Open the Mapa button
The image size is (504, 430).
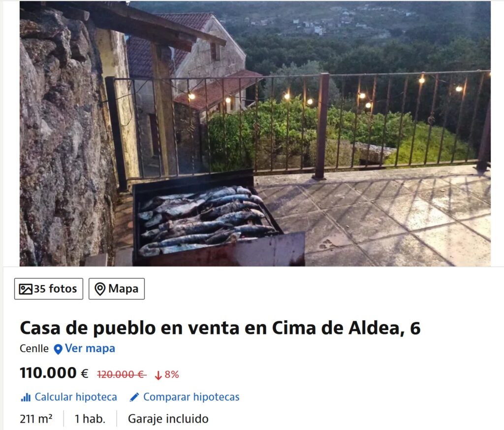[x=117, y=289]
